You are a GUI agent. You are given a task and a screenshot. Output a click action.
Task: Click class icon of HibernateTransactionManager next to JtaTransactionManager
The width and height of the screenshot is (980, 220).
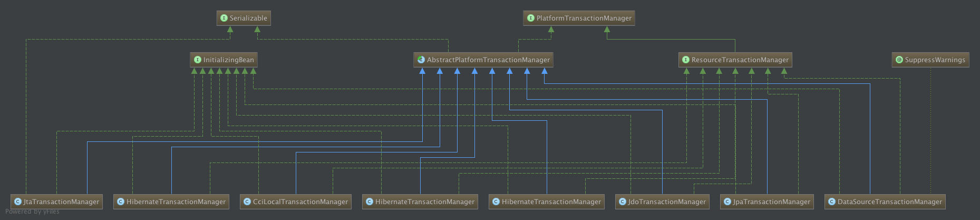click(x=120, y=202)
